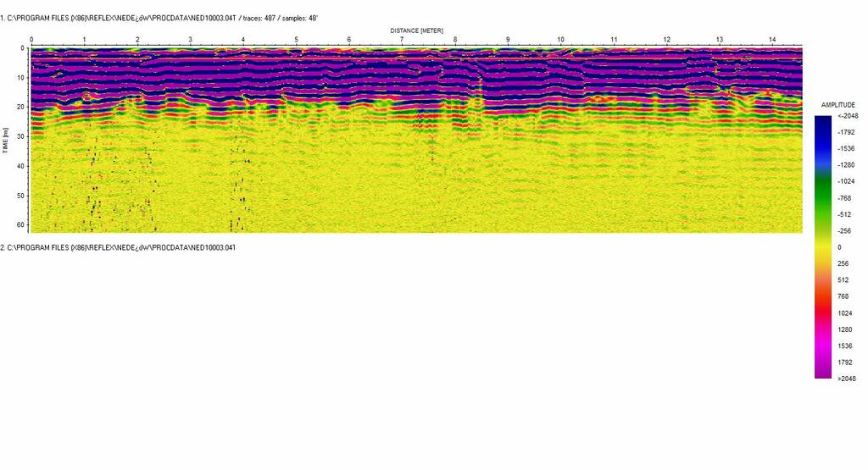868x470 pixels.
Task: Select the first file path NED10003.04T header
Action: pyautogui.click(x=159, y=17)
